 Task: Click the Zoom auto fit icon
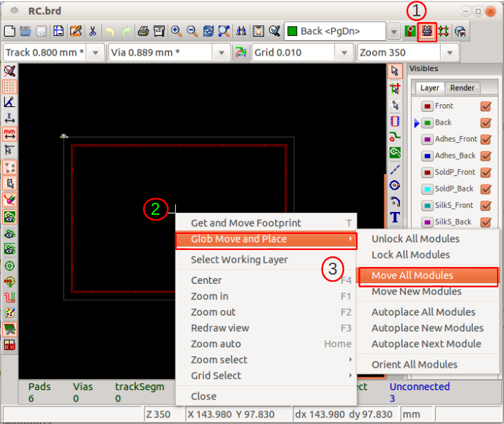(224, 31)
